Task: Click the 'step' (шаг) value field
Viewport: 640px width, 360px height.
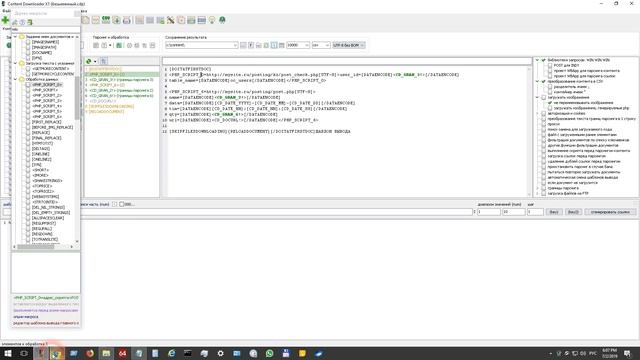Action: [535, 212]
